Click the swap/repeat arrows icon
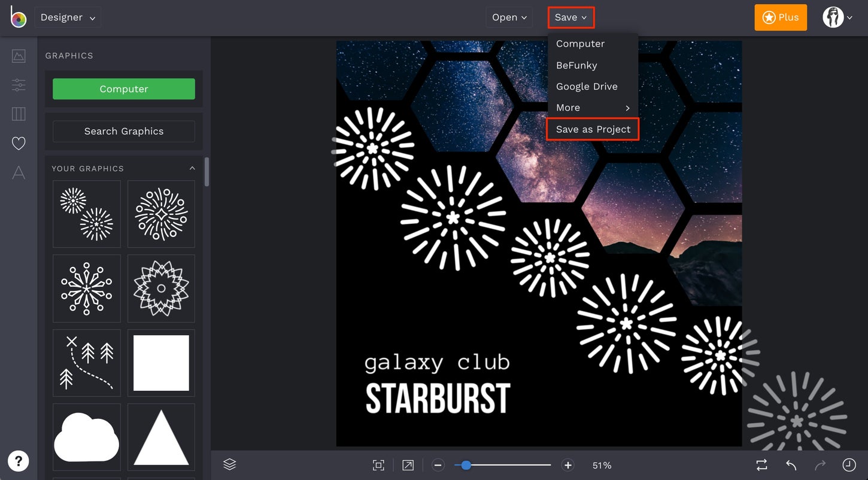Image resolution: width=868 pixels, height=480 pixels. coord(761,465)
